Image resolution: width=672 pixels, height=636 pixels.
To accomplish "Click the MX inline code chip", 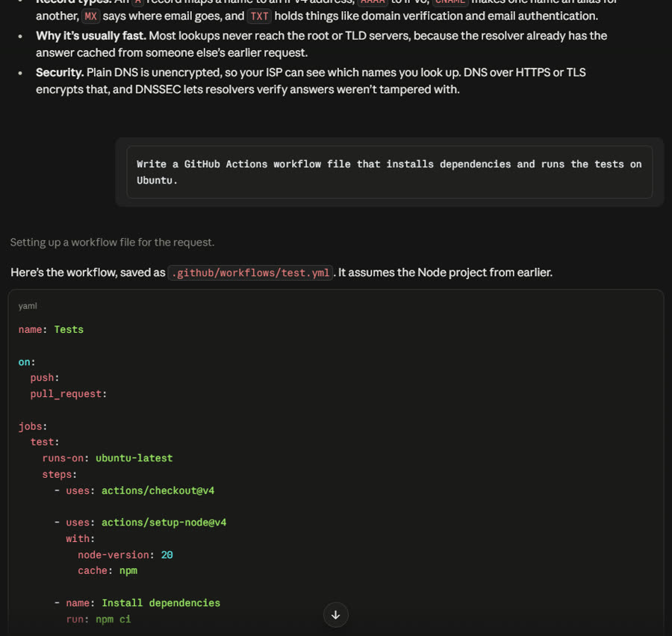I will pyautogui.click(x=90, y=16).
